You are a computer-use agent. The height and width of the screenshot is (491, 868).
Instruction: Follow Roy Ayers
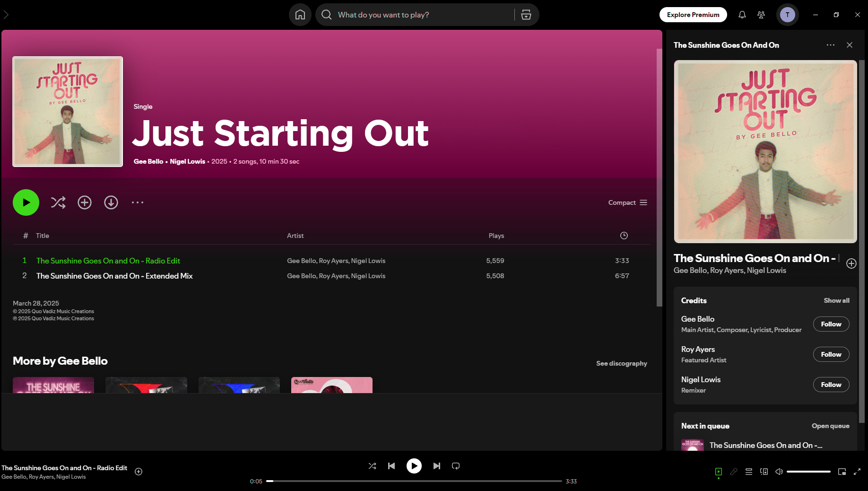(831, 354)
